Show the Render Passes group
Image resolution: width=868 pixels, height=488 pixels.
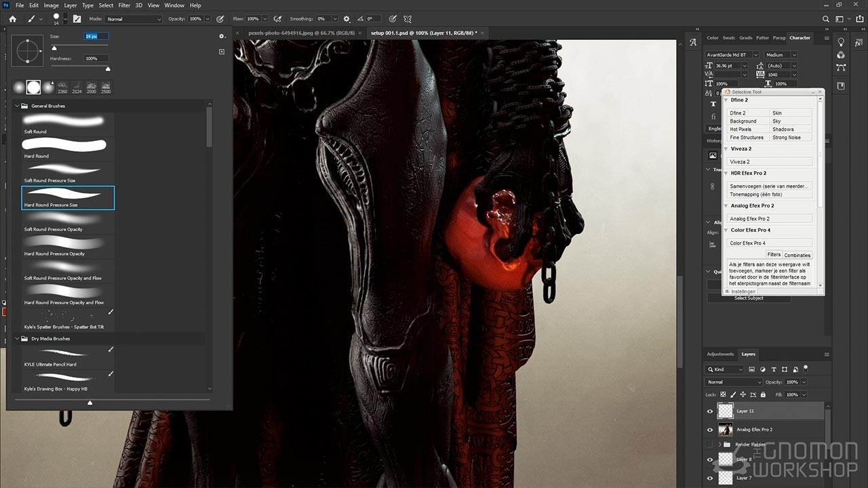pos(710,445)
